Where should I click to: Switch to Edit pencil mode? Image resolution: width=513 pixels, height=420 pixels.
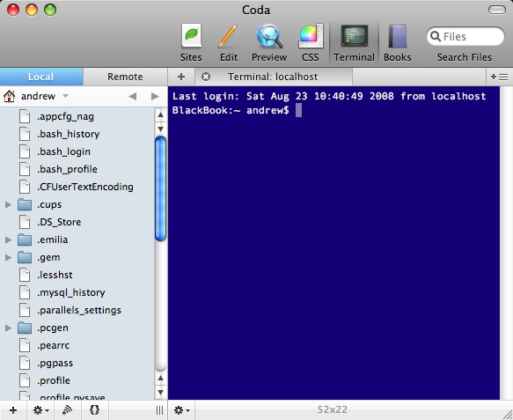(229, 36)
